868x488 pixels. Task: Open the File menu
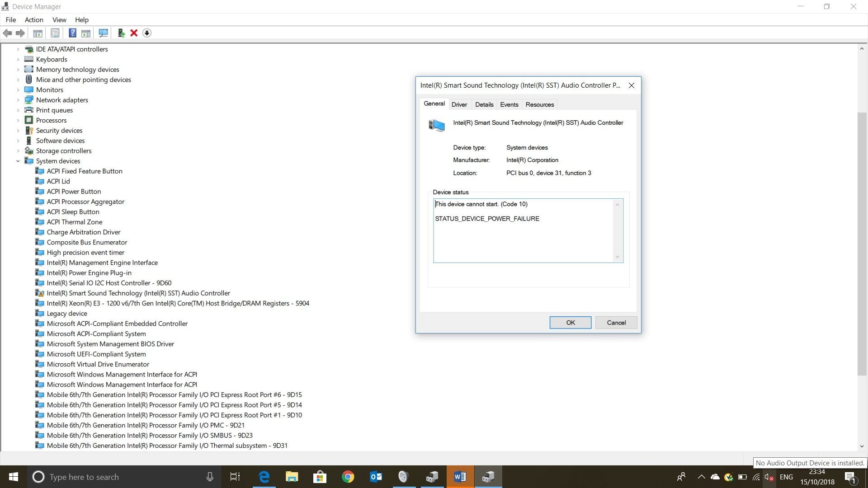pyautogui.click(x=11, y=20)
